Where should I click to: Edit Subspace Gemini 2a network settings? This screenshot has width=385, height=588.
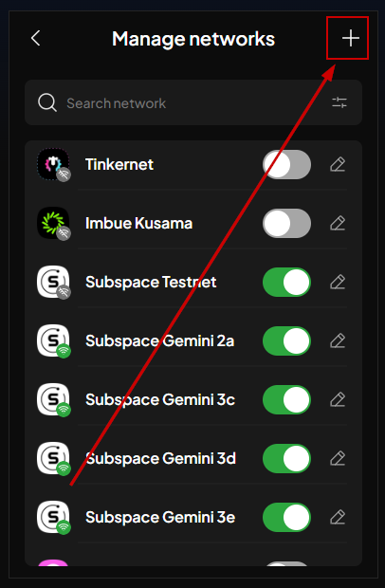pos(338,340)
